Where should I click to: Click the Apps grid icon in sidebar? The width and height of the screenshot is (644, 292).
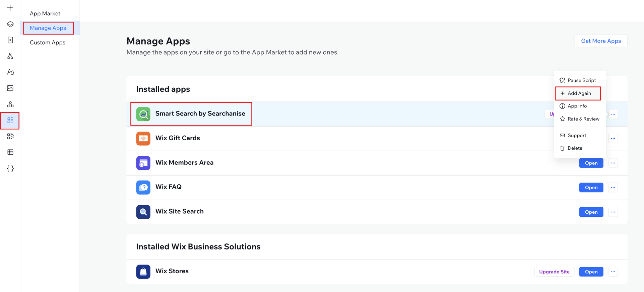10,120
